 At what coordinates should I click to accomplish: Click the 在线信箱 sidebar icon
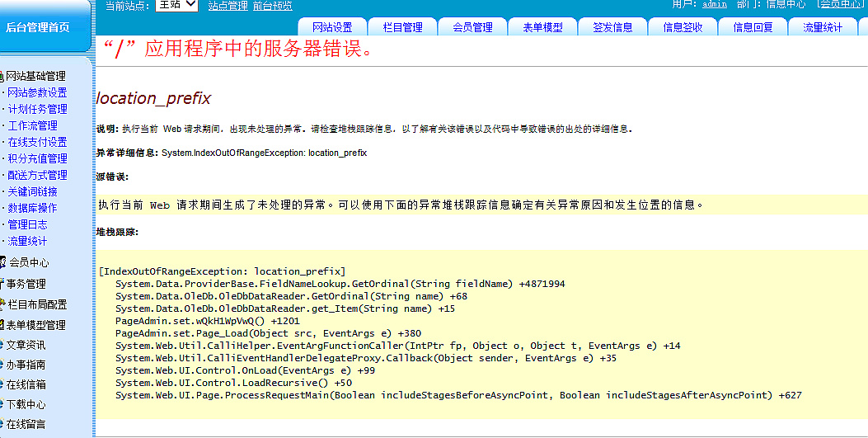pyautogui.click(x=2, y=384)
